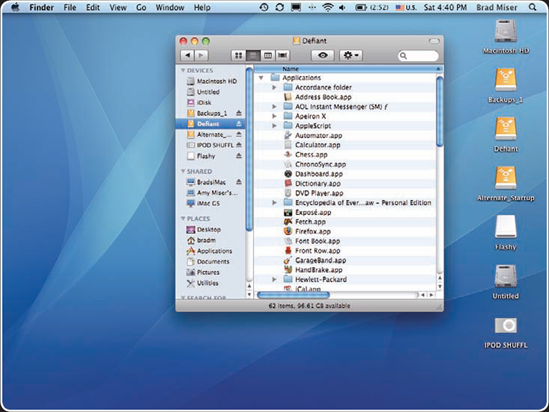Open the Action gear menu
This screenshot has height=412, width=549.
[x=351, y=55]
